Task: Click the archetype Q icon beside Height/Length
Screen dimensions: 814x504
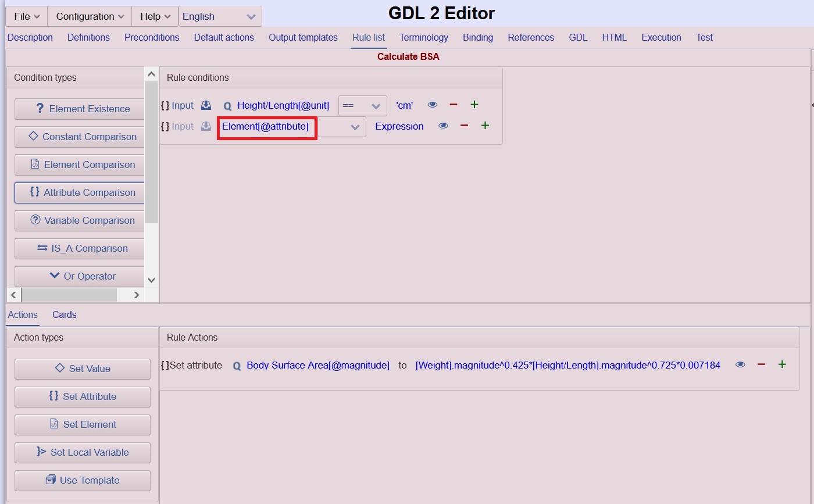Action: pyautogui.click(x=227, y=106)
